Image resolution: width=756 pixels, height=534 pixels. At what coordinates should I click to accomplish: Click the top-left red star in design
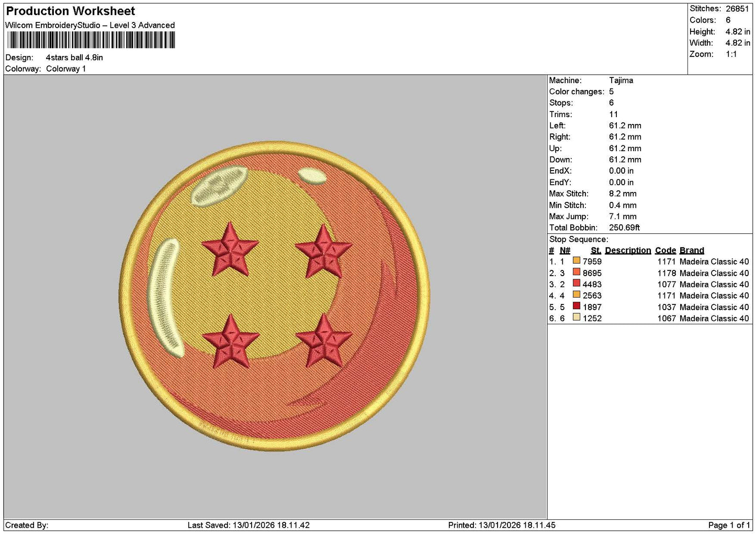pyautogui.click(x=230, y=249)
